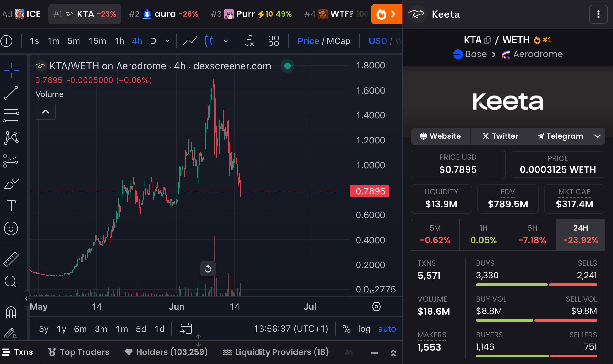Toggle the magnet snap mode
Screen dimensions: 613x364
tap(11, 312)
